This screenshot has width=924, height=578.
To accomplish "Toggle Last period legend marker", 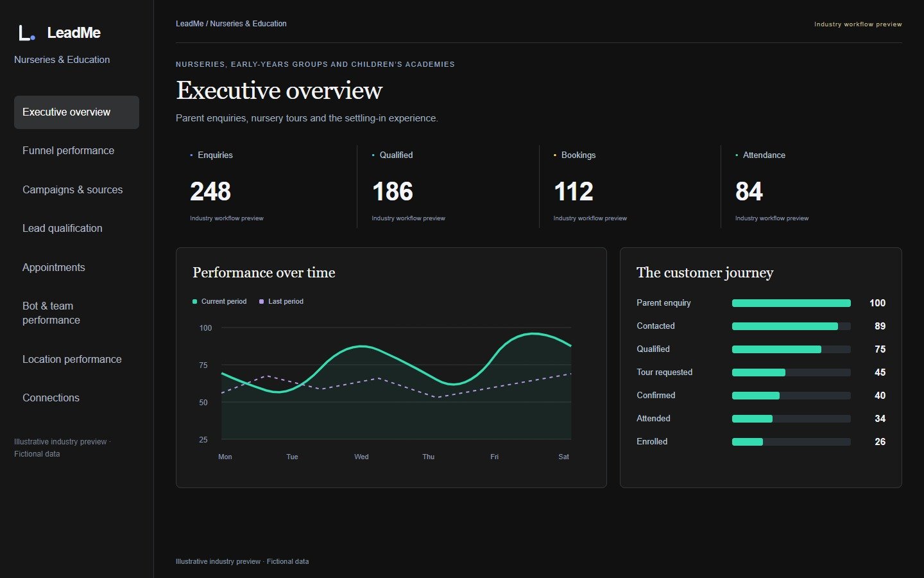I will (x=261, y=301).
